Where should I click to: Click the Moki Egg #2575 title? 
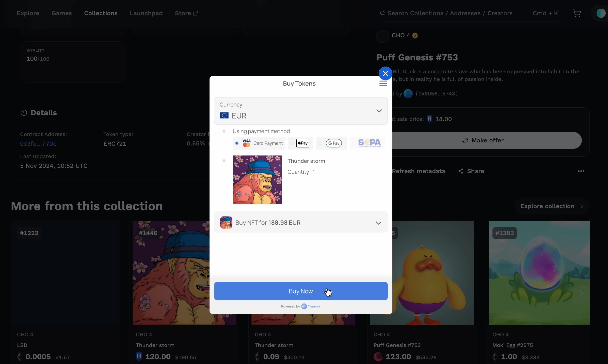click(513, 345)
